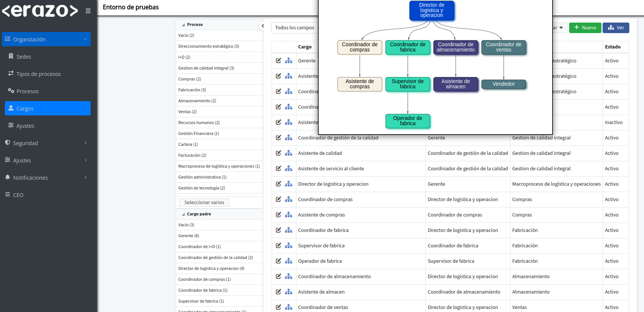Screen dimensions: 644x312
Task: Collapse the Cargo padre filter group
Action: [x=183, y=214]
